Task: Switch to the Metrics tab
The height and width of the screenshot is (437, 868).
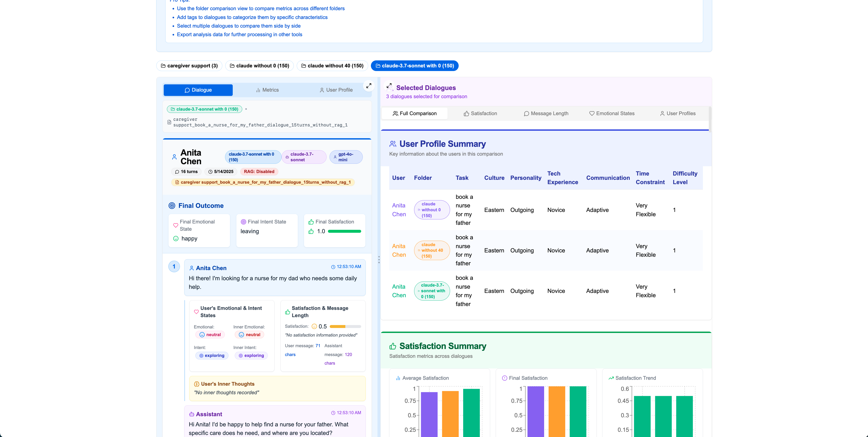Action: click(267, 90)
